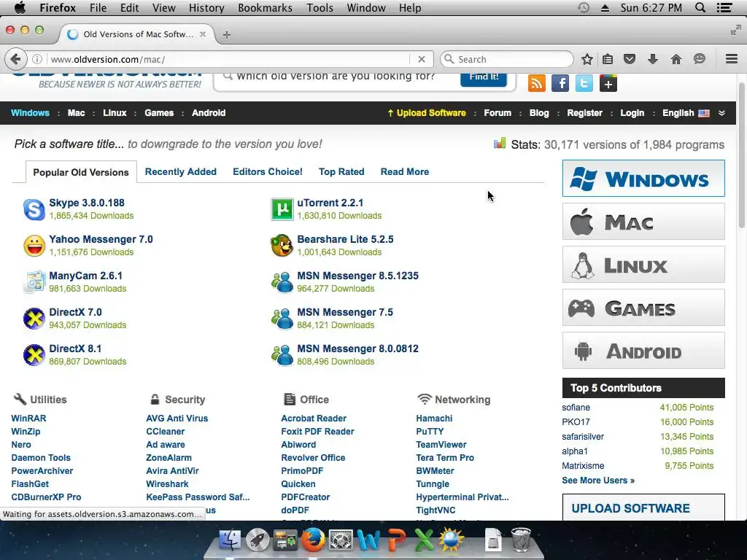The width and height of the screenshot is (747, 560).
Task: Click the Mac platform banner button
Action: click(x=643, y=222)
